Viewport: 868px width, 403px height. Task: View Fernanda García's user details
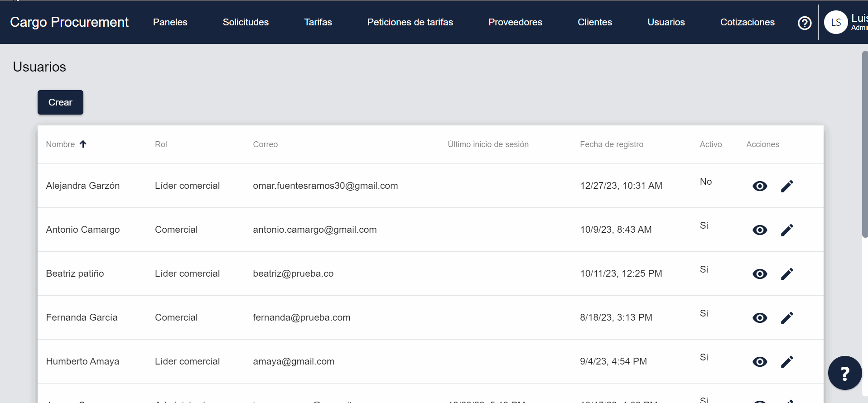(x=760, y=318)
